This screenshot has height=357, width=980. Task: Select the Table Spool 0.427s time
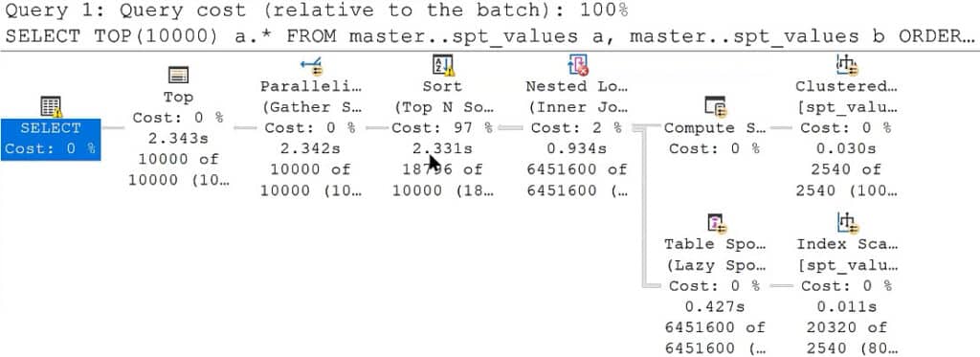point(714,307)
